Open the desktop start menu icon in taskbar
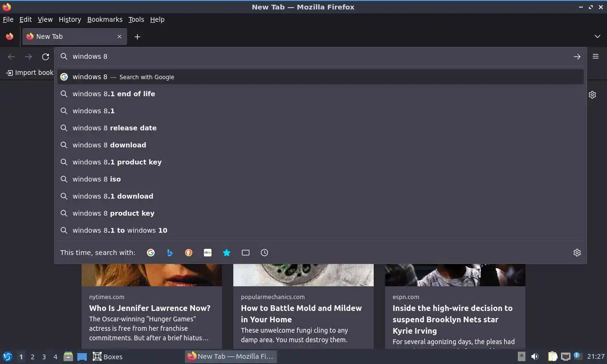 8,356
